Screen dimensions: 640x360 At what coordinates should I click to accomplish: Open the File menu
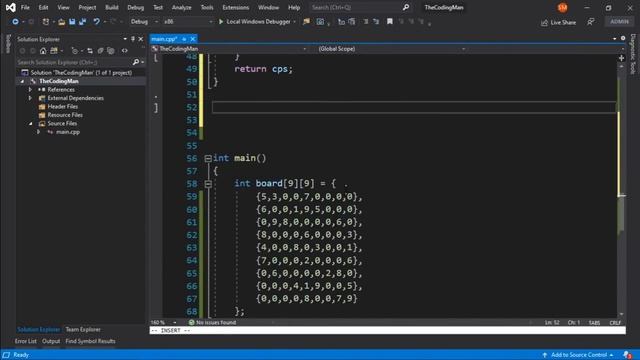[x=25, y=7]
